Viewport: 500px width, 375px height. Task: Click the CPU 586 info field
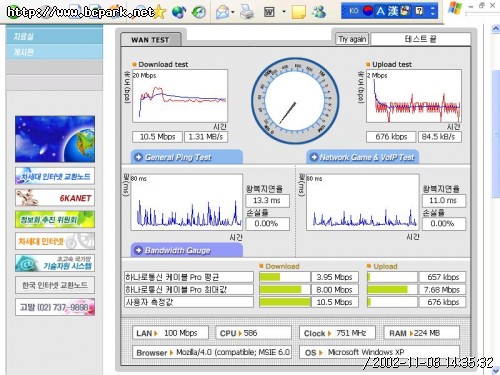253,333
